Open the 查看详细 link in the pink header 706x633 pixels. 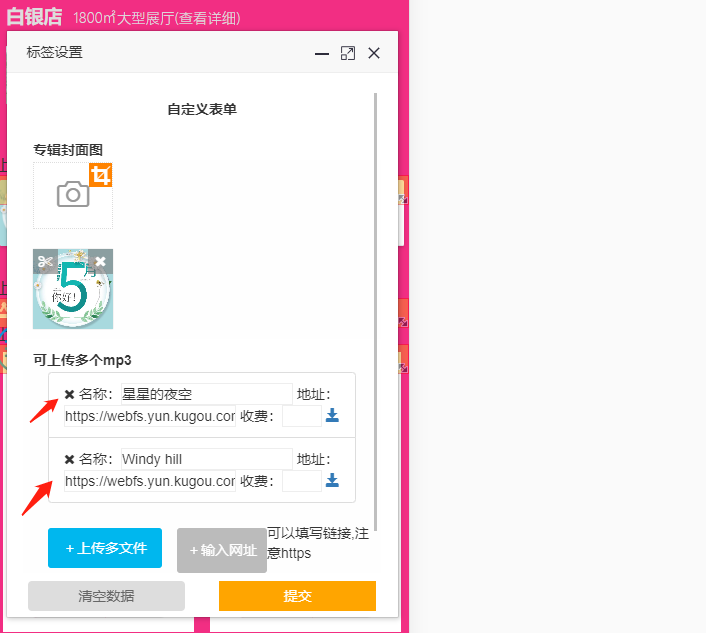208,18
